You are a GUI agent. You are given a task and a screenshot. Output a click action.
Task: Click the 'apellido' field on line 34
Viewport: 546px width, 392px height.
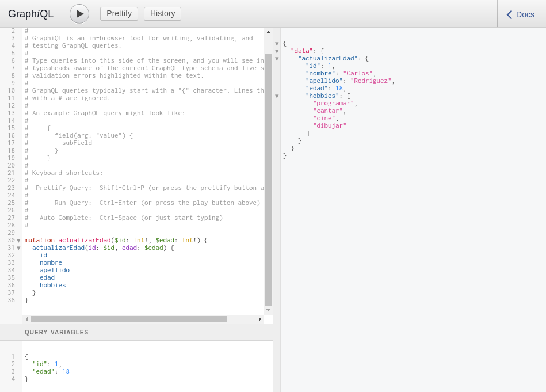(55, 270)
